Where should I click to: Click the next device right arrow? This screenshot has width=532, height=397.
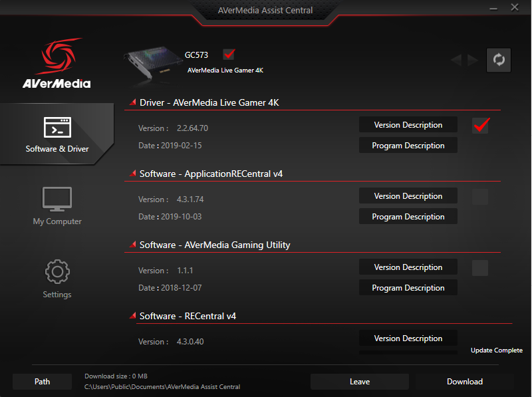(472, 61)
